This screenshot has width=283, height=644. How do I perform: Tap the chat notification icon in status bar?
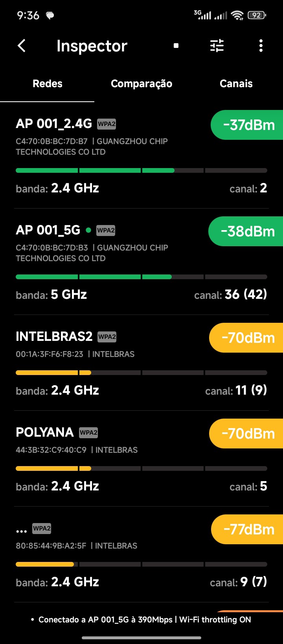(x=50, y=16)
